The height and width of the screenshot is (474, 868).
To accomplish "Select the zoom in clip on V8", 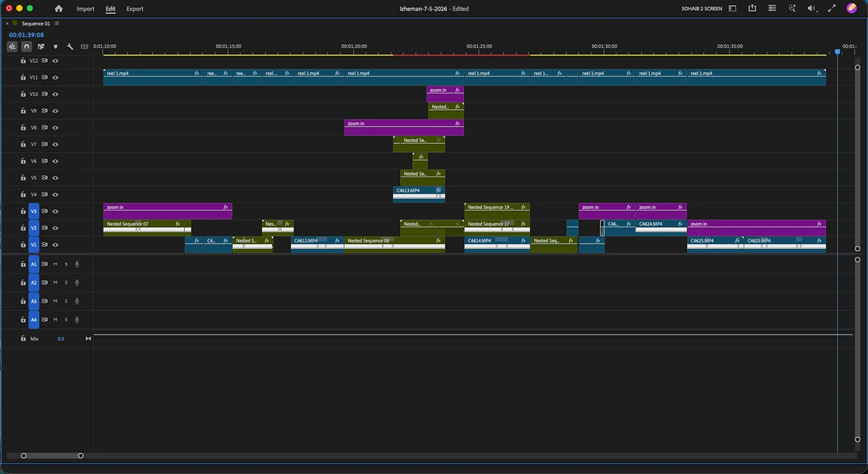I will [404, 127].
